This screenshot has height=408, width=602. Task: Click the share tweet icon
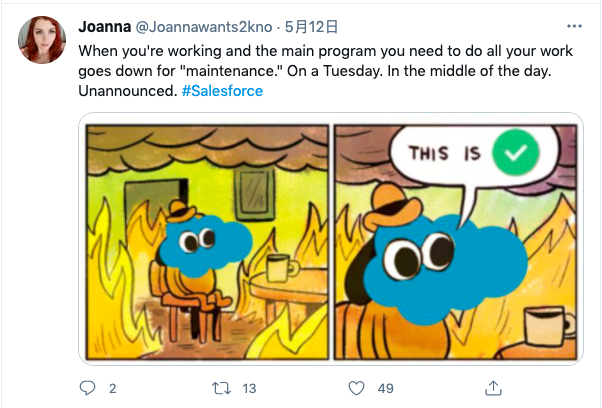492,387
